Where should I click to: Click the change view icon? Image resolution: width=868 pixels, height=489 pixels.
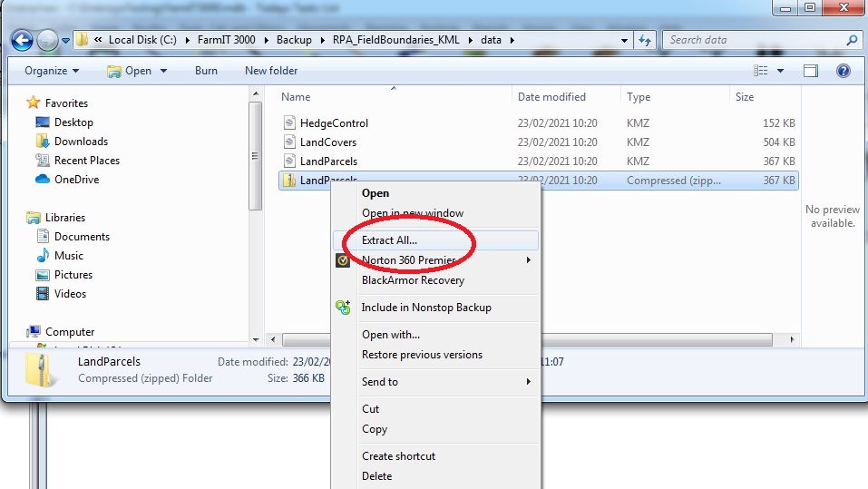(x=761, y=71)
